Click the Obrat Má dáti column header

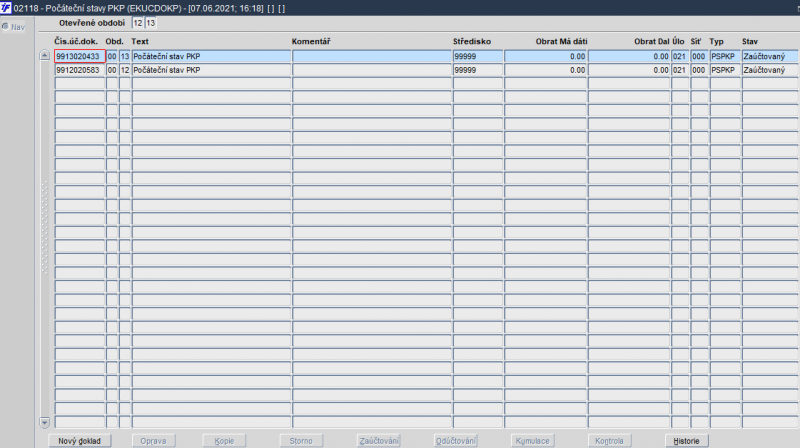coord(561,41)
